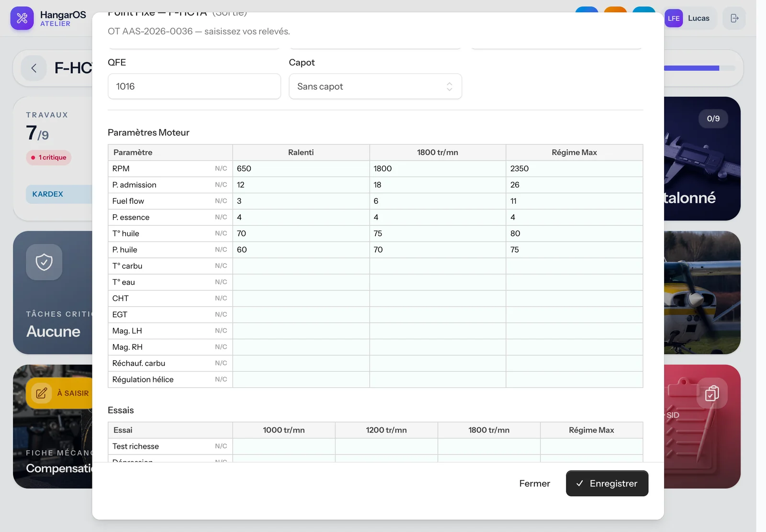This screenshot has width=766, height=532.
Task: Click the HangarOS logo icon
Action: point(22,18)
